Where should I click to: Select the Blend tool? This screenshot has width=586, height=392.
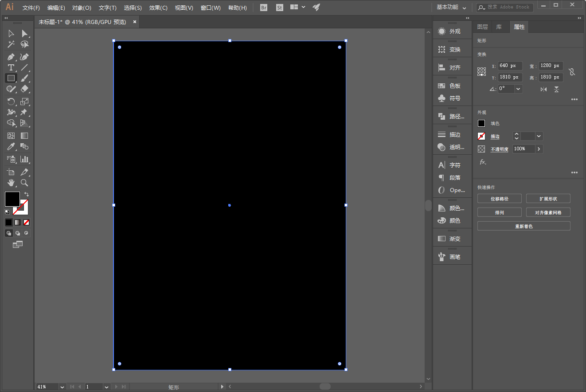coord(25,146)
